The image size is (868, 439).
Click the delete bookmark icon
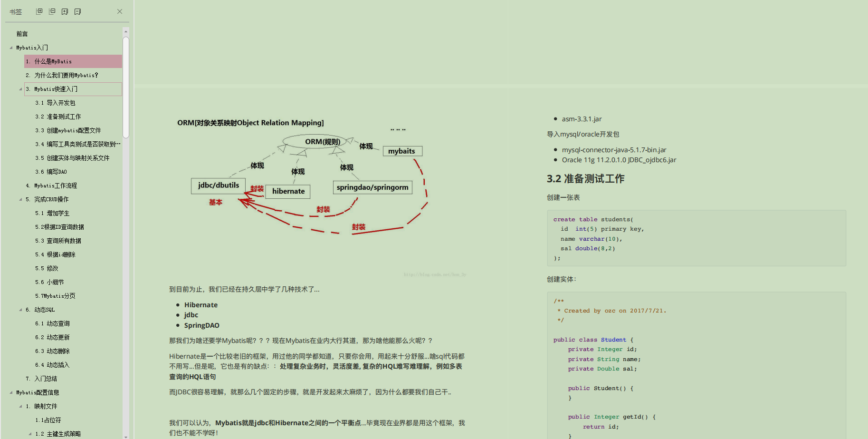[x=78, y=11]
